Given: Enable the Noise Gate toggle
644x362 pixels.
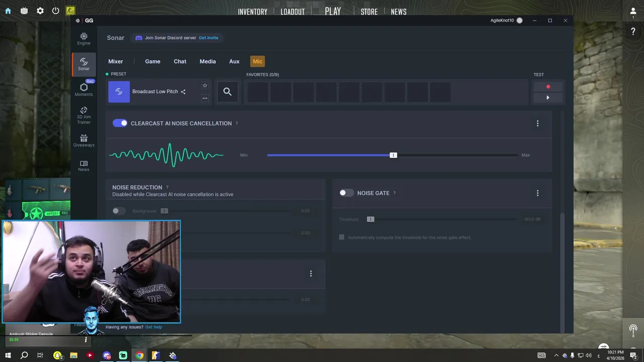Looking at the screenshot, I should (346, 193).
